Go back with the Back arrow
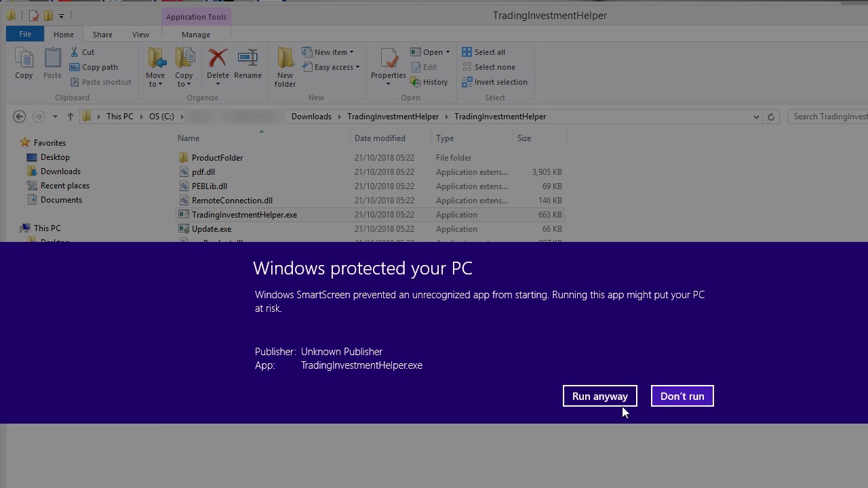The height and width of the screenshot is (488, 868). [19, 117]
